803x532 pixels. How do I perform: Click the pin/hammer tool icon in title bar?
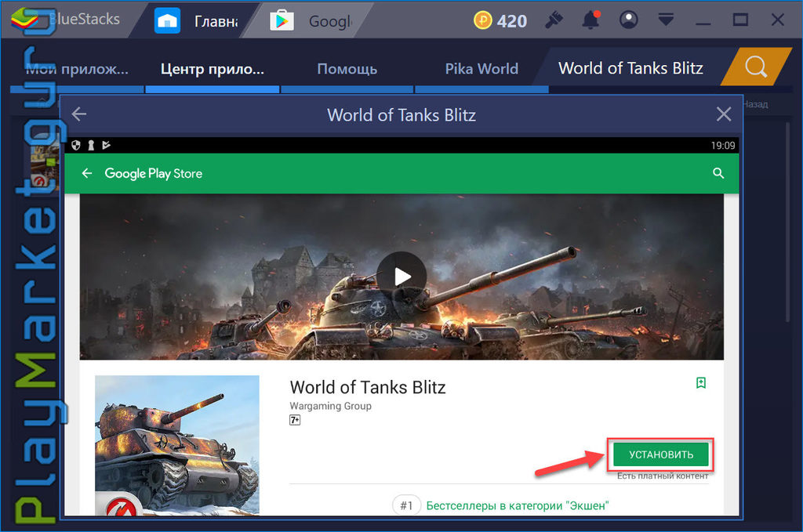(x=553, y=20)
